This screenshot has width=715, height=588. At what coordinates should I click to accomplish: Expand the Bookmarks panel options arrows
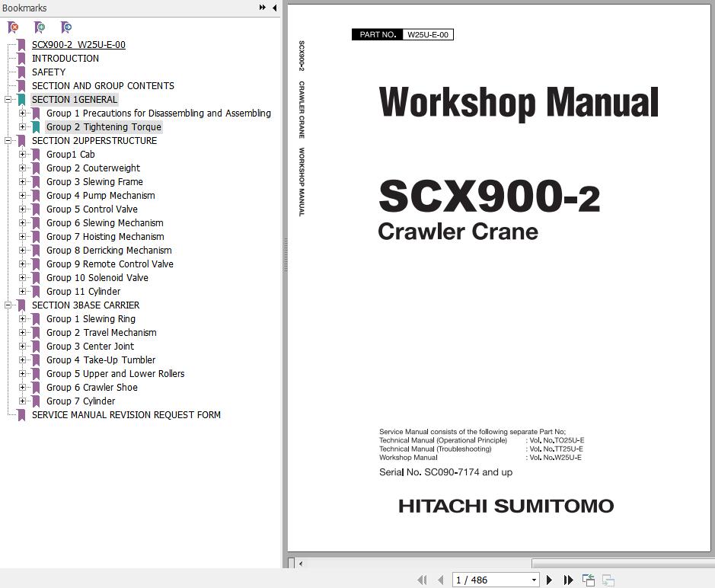[x=262, y=8]
